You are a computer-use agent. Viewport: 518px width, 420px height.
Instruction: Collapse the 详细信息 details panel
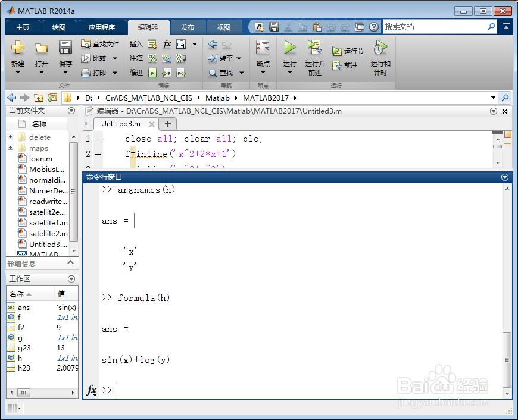[70, 262]
